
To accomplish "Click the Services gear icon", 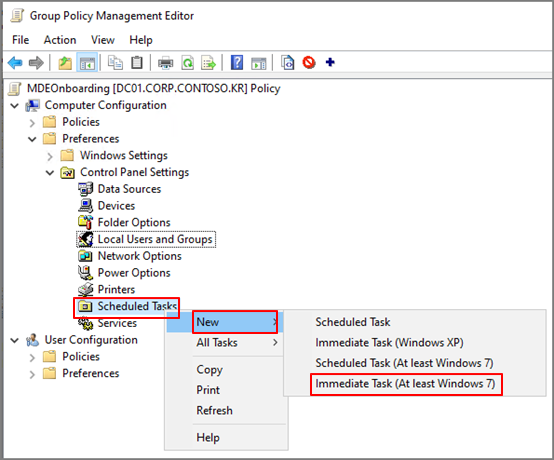I will 86,323.
